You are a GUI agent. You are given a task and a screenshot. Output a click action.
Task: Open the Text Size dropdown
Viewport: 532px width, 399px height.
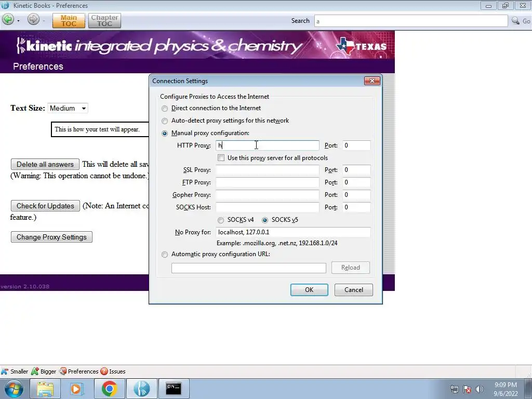pyautogui.click(x=68, y=108)
